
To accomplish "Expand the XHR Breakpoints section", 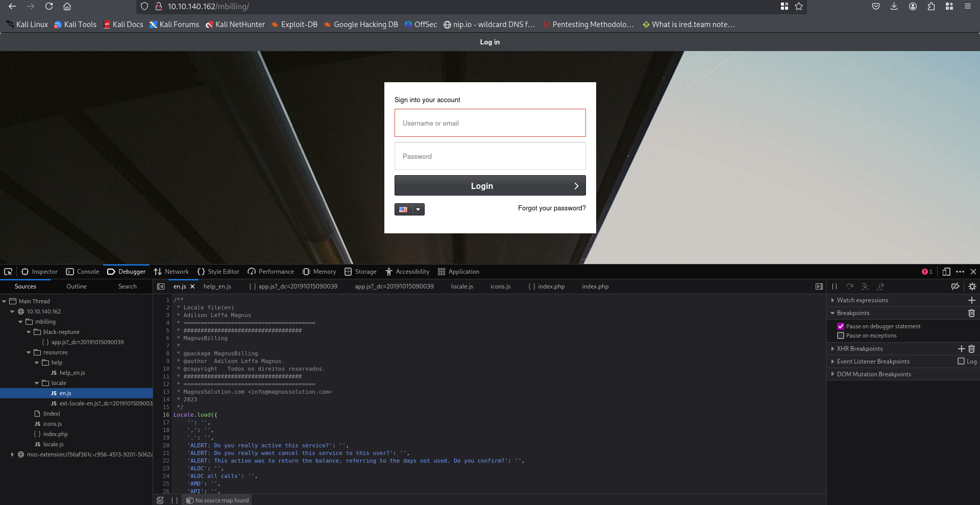I will click(x=833, y=349).
